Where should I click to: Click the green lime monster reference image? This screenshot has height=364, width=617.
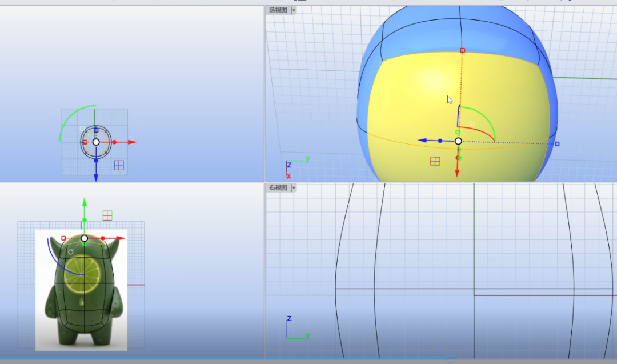pos(82,290)
